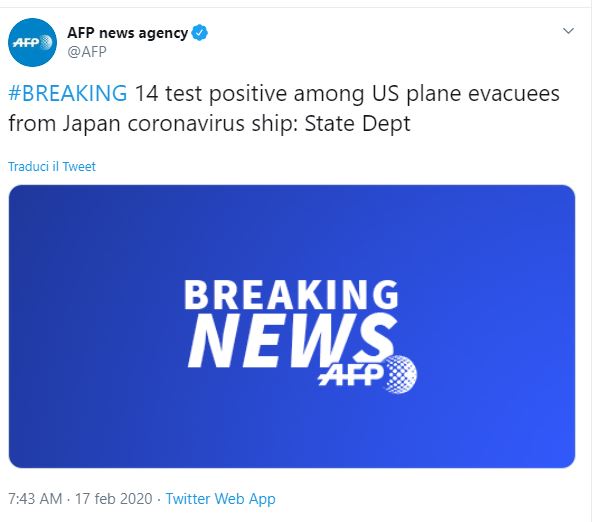The image size is (593, 522).
Task: Open the Breaking News image card
Action: (x=292, y=326)
